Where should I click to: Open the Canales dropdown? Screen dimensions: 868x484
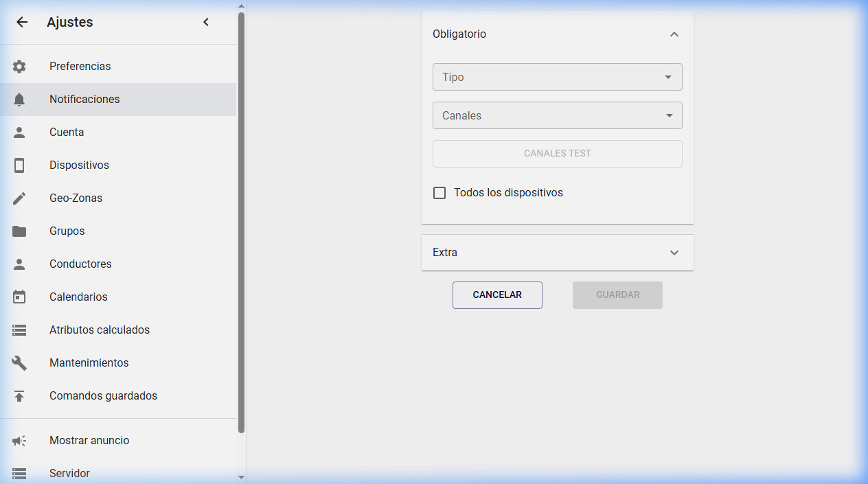558,115
